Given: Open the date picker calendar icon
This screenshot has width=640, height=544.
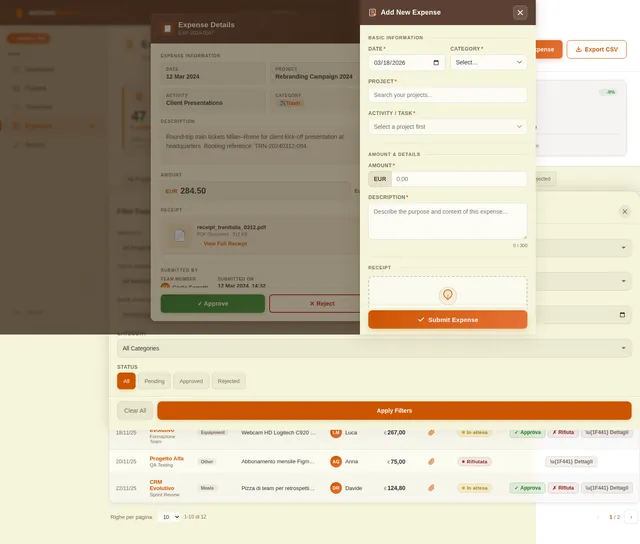Looking at the screenshot, I should pyautogui.click(x=436, y=62).
